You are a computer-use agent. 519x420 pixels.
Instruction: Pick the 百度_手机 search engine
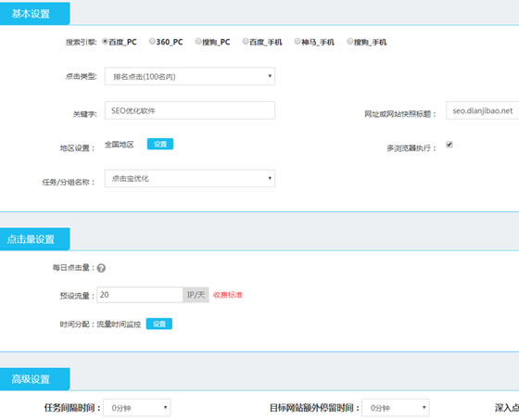point(246,41)
